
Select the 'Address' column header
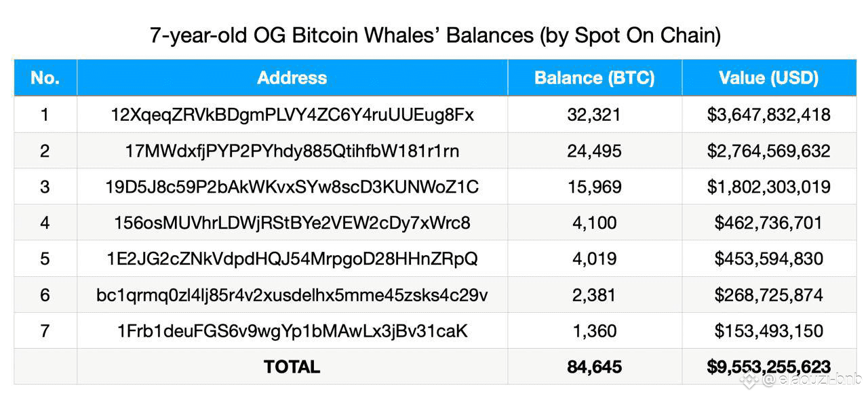[292, 77]
